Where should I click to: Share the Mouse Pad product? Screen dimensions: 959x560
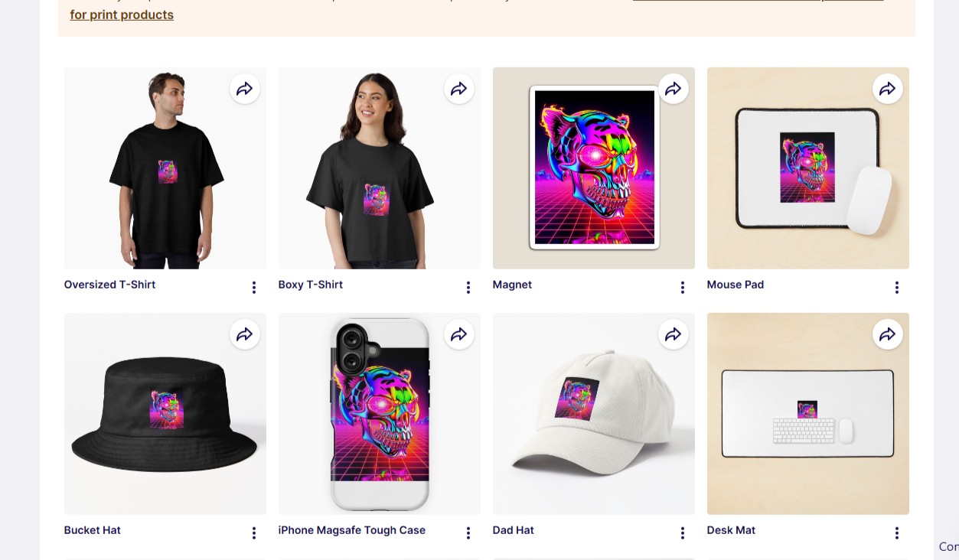[x=888, y=89]
